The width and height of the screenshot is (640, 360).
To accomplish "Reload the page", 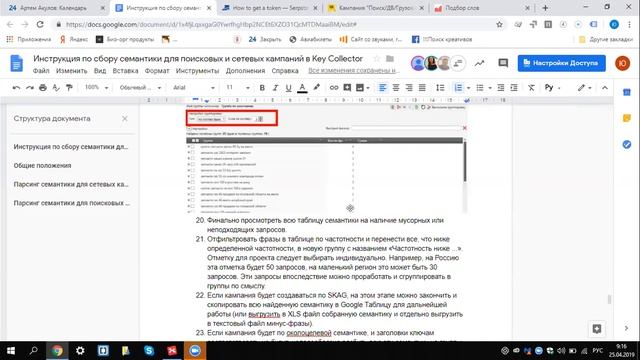I will [40, 24].
